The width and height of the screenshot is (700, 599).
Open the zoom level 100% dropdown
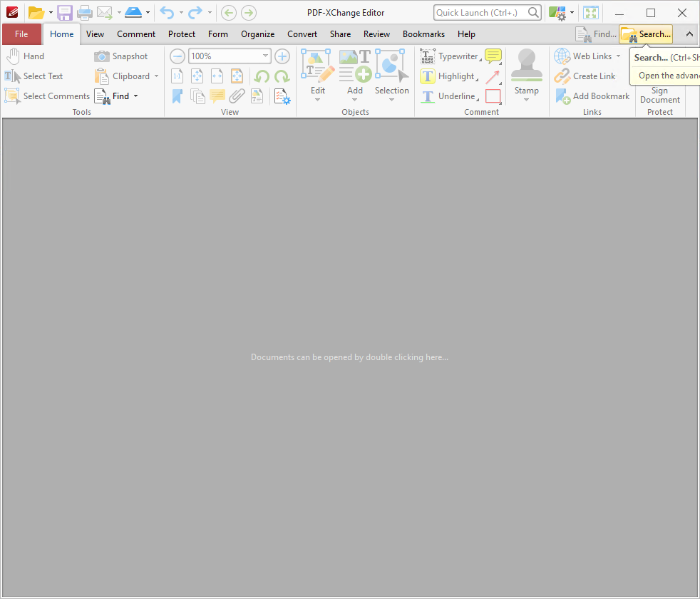(265, 56)
